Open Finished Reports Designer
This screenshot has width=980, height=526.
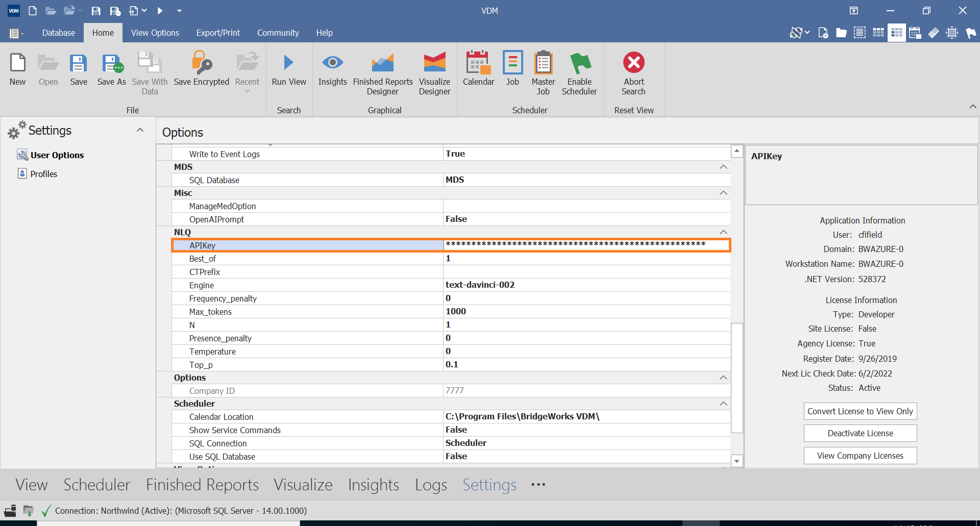coord(383,74)
